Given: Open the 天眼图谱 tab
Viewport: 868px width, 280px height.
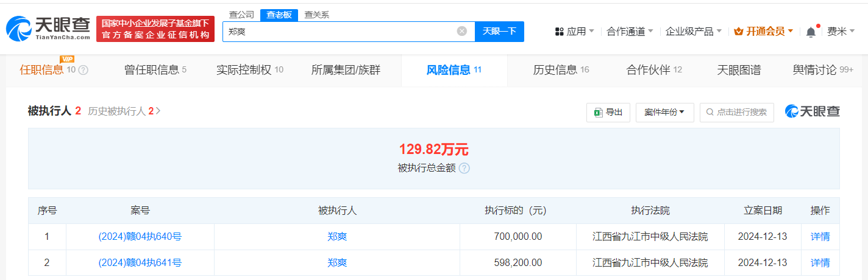Looking at the screenshot, I should coord(739,70).
